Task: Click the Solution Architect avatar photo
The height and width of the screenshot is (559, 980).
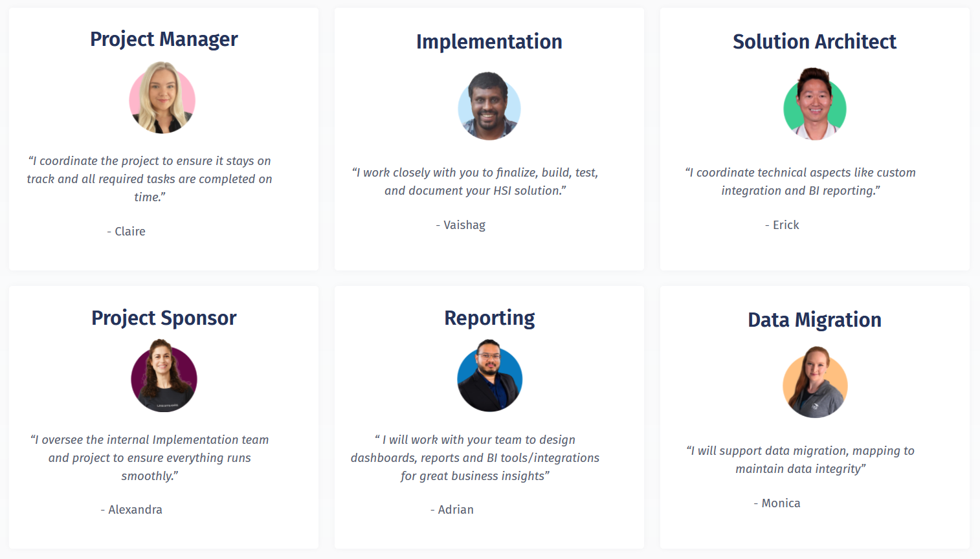Action: tap(814, 105)
